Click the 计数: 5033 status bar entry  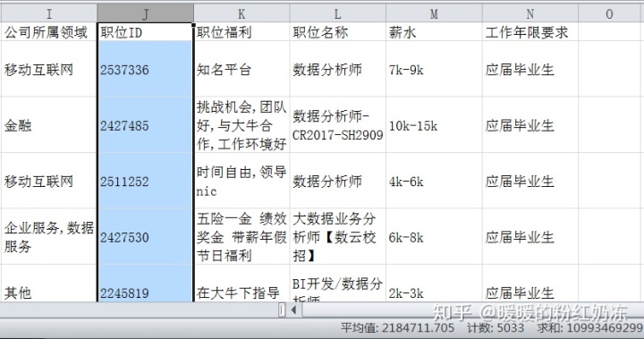(496, 328)
